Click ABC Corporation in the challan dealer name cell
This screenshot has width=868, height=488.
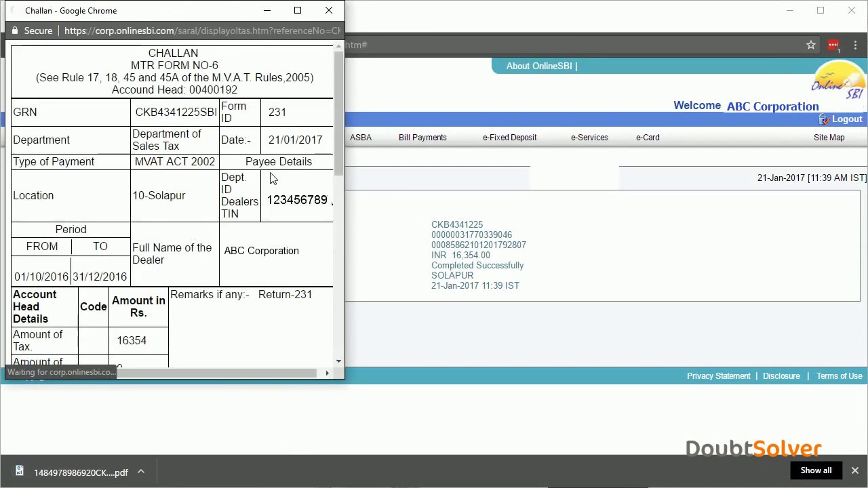tap(261, 251)
